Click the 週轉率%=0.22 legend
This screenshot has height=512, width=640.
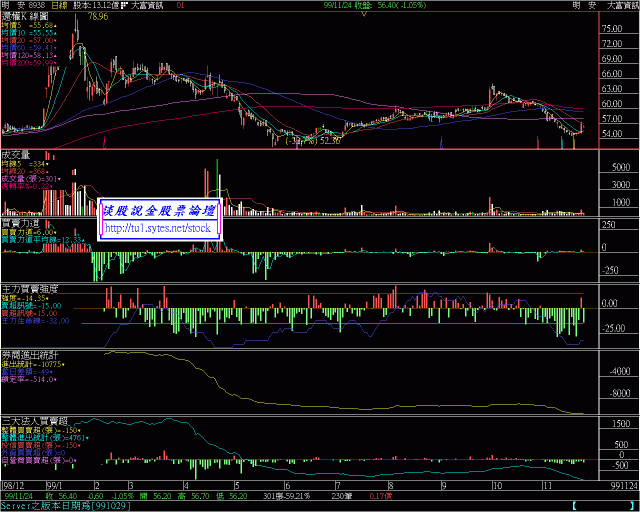tap(27, 186)
